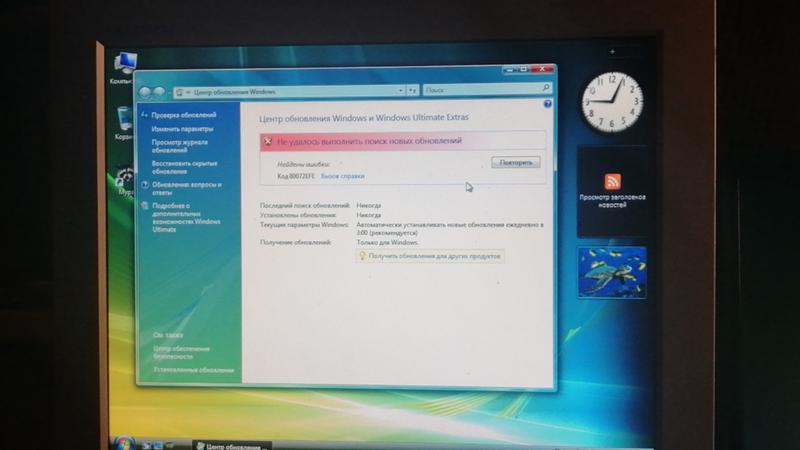Click the search magnifier icon
Screen dimensions: 800x450
[545, 88]
